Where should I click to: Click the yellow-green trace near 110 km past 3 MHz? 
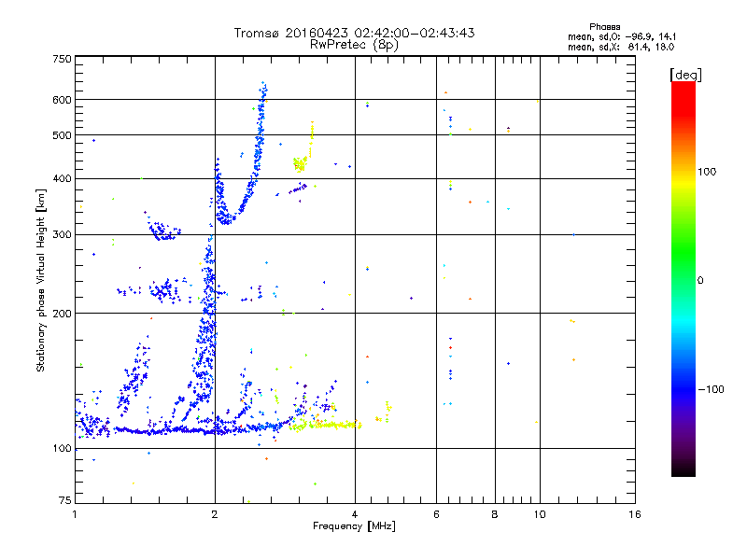tap(325, 425)
